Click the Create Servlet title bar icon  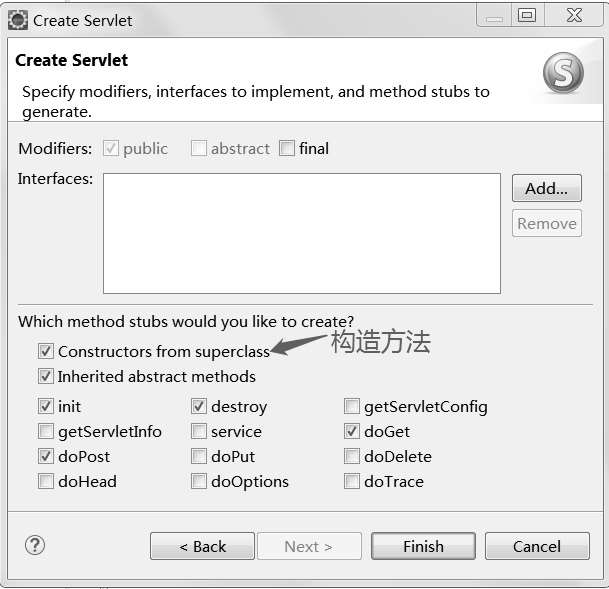tap(17, 19)
